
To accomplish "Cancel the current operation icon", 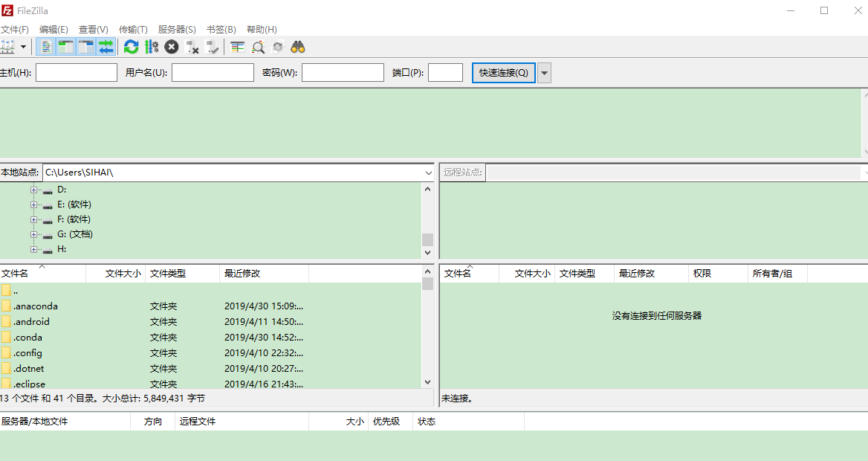I will tap(172, 47).
